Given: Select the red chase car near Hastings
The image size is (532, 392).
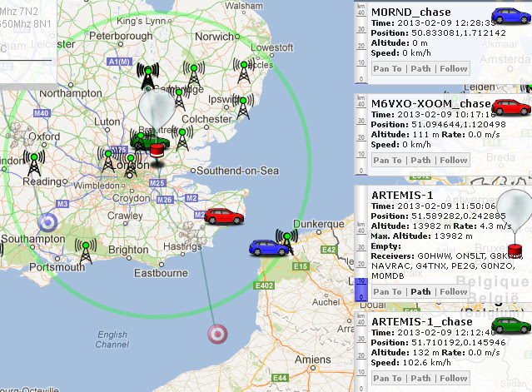Looking at the screenshot, I should click(224, 216).
